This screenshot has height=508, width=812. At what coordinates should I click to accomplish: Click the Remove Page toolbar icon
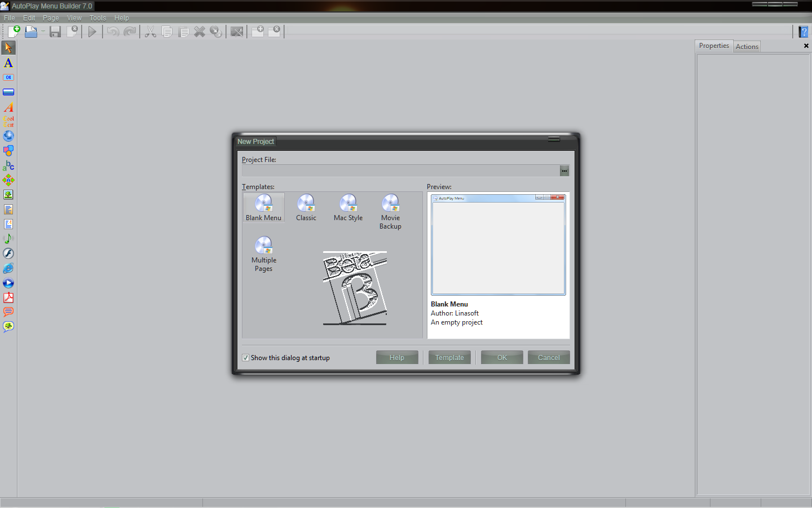274,31
